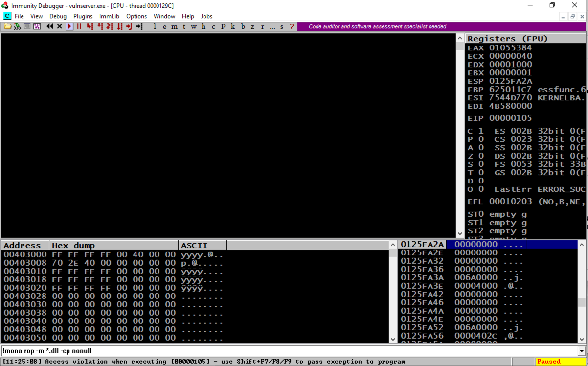Click the Open file folder icon
This screenshot has width=588, height=366.
pyautogui.click(x=7, y=26)
